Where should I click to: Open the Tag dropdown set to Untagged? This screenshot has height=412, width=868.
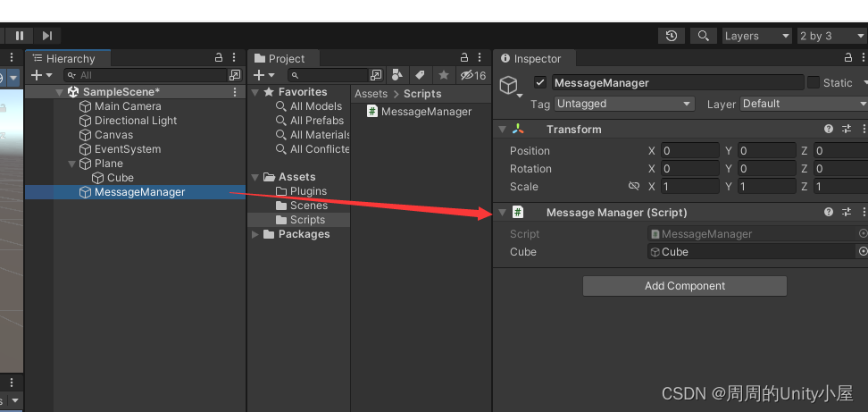click(624, 104)
